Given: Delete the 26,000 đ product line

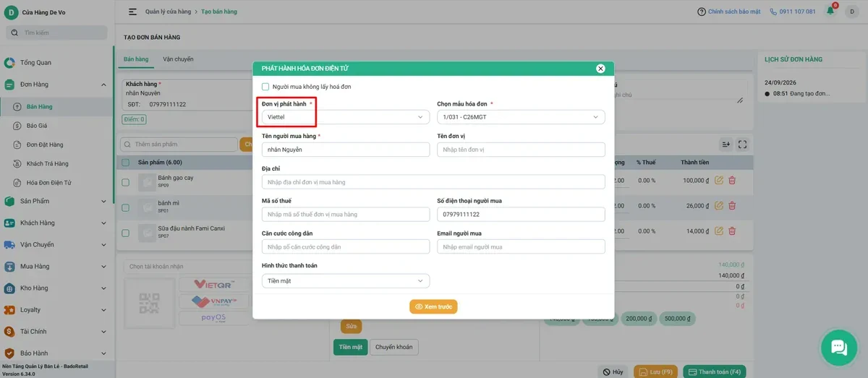Looking at the screenshot, I should (x=732, y=205).
